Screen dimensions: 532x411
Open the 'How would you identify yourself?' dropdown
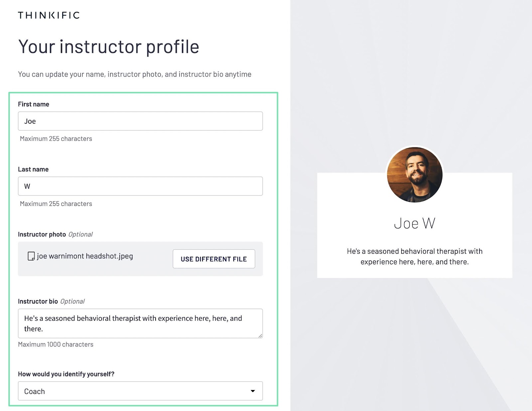[x=140, y=391]
